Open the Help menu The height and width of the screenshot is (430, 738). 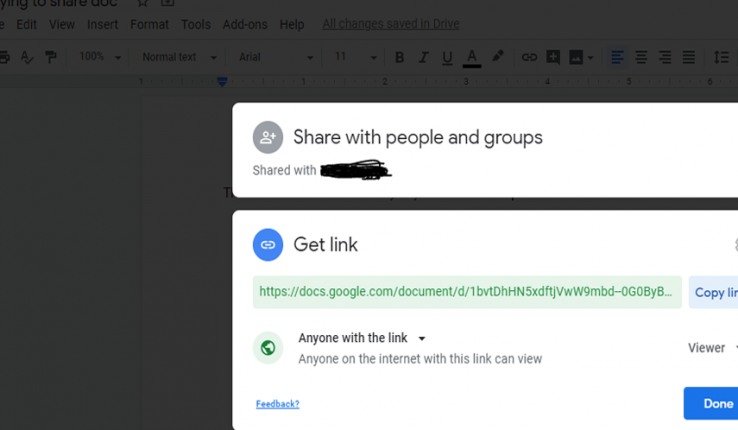(x=292, y=24)
